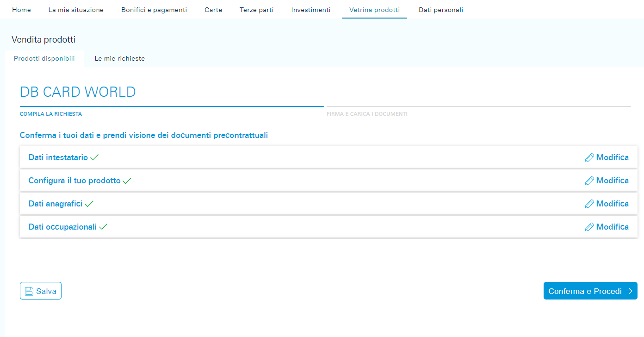
Task: Select the Prodotti disponibili tab
Action: (x=44, y=59)
